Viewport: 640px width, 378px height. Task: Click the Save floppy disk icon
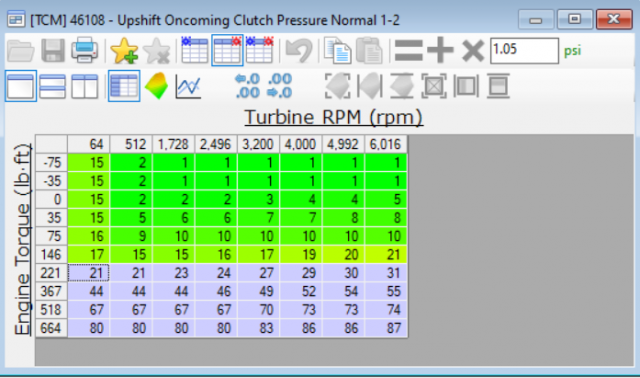tap(53, 51)
